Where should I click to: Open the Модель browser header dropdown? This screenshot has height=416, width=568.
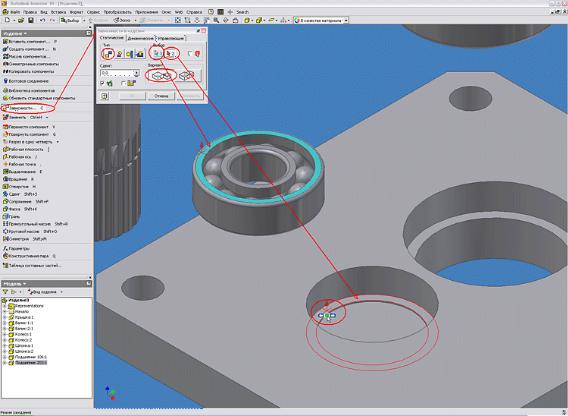click(x=15, y=284)
